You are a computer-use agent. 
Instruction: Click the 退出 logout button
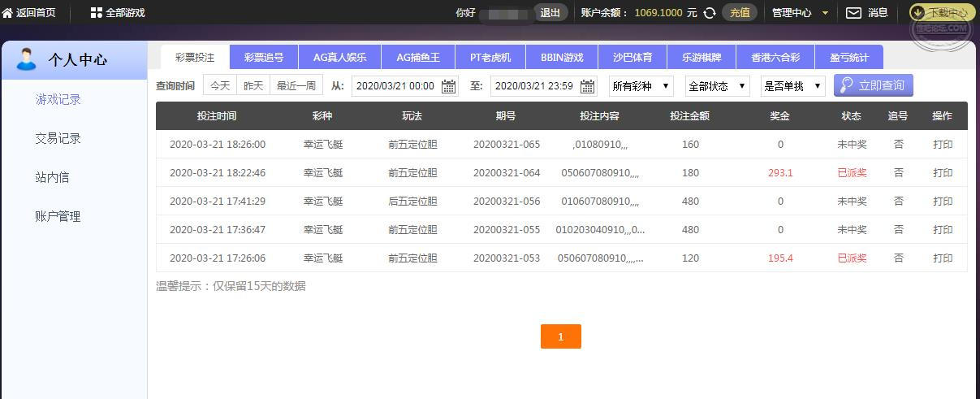tap(550, 13)
